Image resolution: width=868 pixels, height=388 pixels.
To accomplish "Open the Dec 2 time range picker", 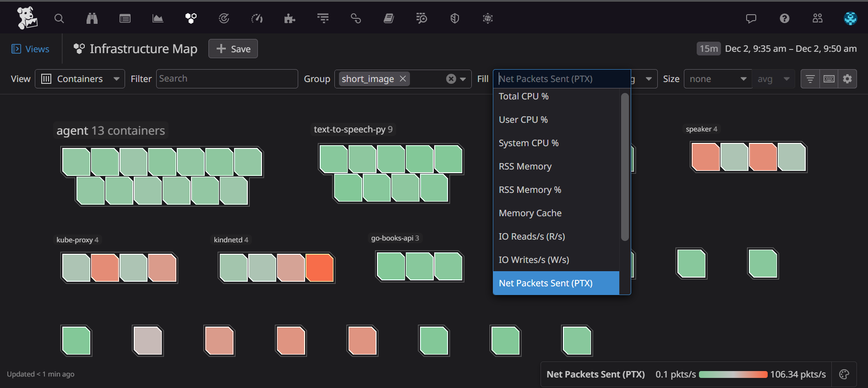I will pyautogui.click(x=791, y=49).
